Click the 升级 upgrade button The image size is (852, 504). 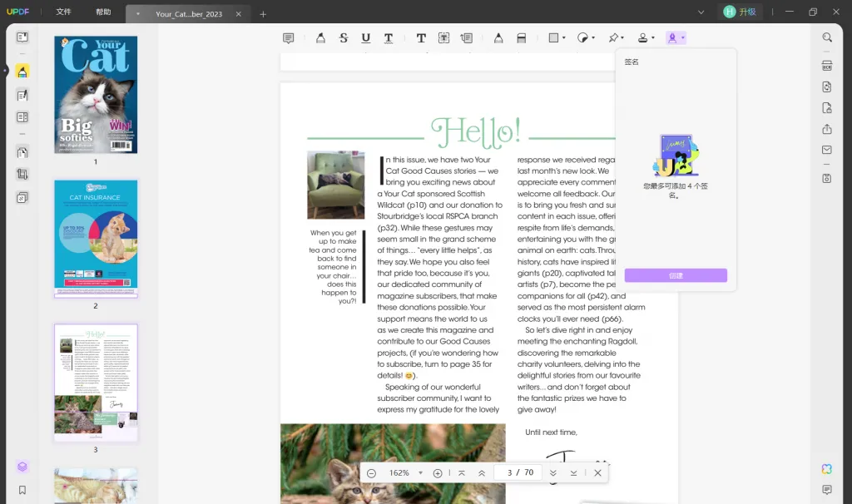coord(740,12)
